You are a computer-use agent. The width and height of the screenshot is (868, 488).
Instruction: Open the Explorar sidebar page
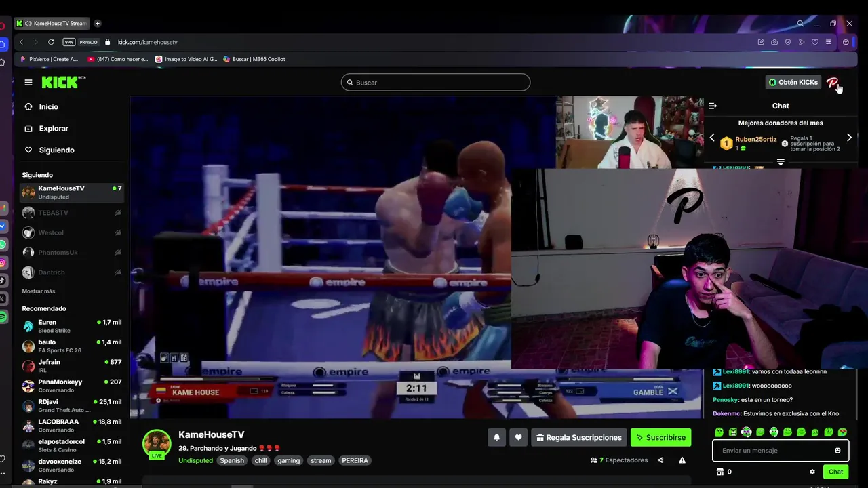(x=54, y=128)
